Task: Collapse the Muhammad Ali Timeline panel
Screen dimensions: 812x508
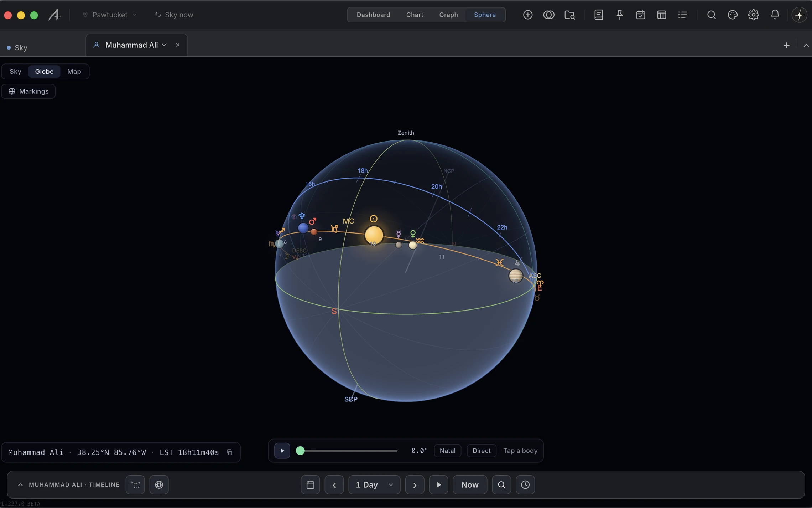Action: 20,484
